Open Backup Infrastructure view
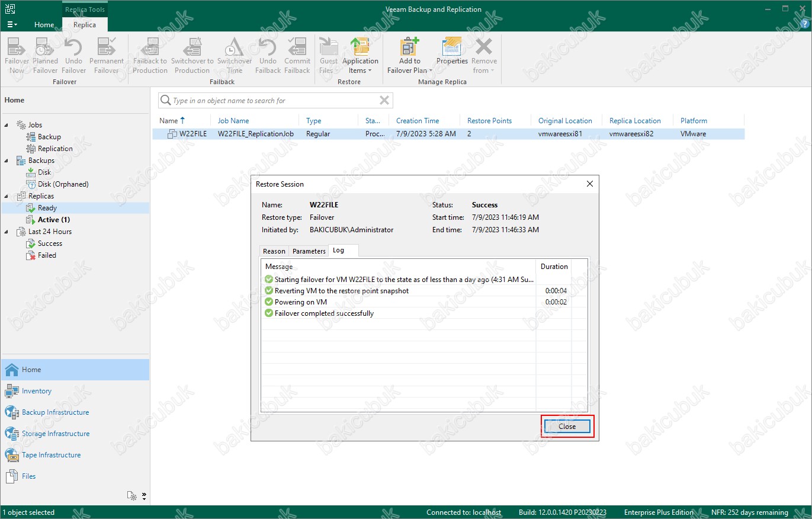The width and height of the screenshot is (812, 519). 55,412
